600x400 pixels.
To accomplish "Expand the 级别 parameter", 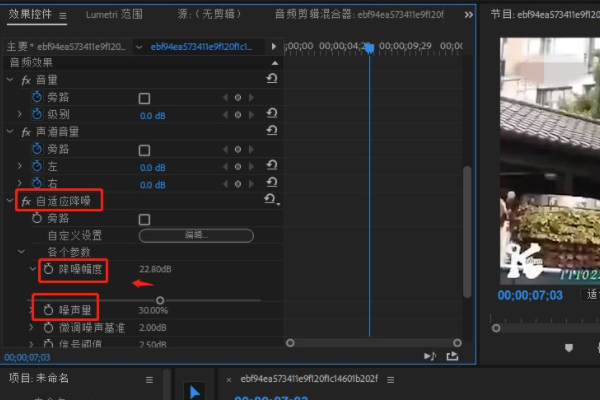I will (20, 114).
